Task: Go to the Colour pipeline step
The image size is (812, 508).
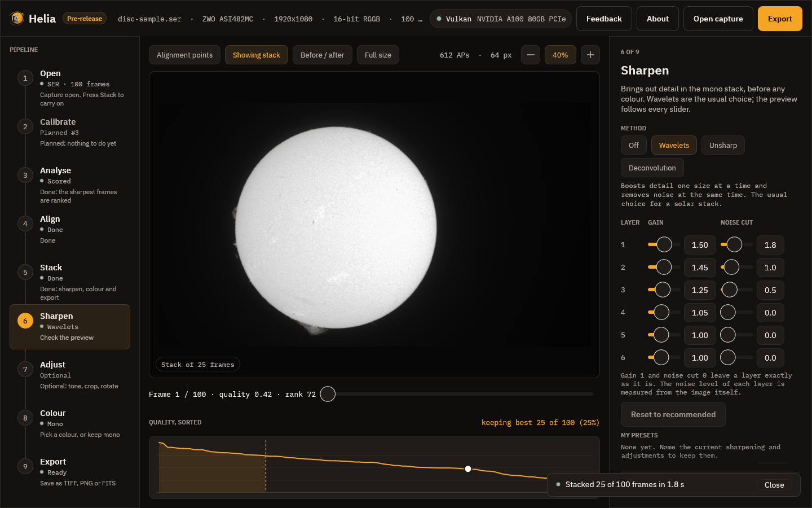Action: [70, 424]
